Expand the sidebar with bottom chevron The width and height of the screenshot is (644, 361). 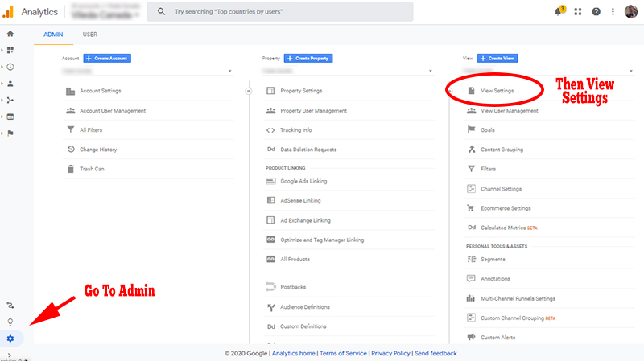click(10, 355)
